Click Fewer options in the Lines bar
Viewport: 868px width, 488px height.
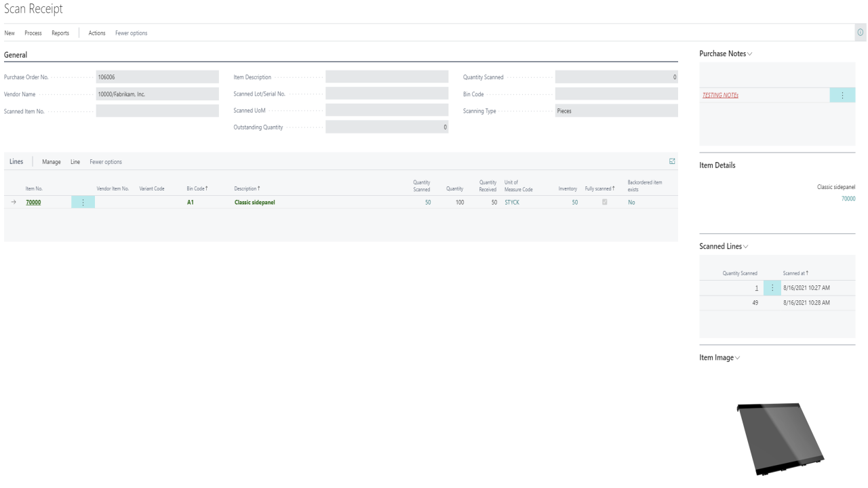[x=106, y=162]
